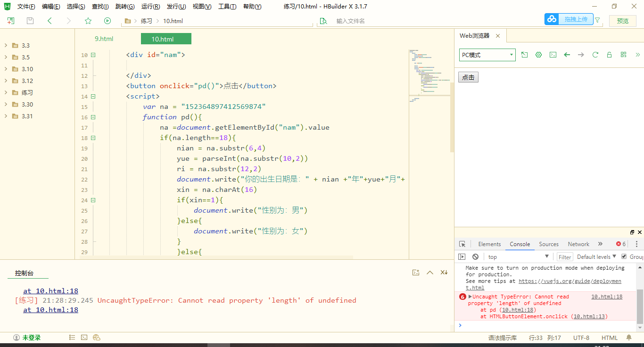This screenshot has width=644, height=347.
Task: Click the file search icon beside filename box
Action: coord(323,21)
